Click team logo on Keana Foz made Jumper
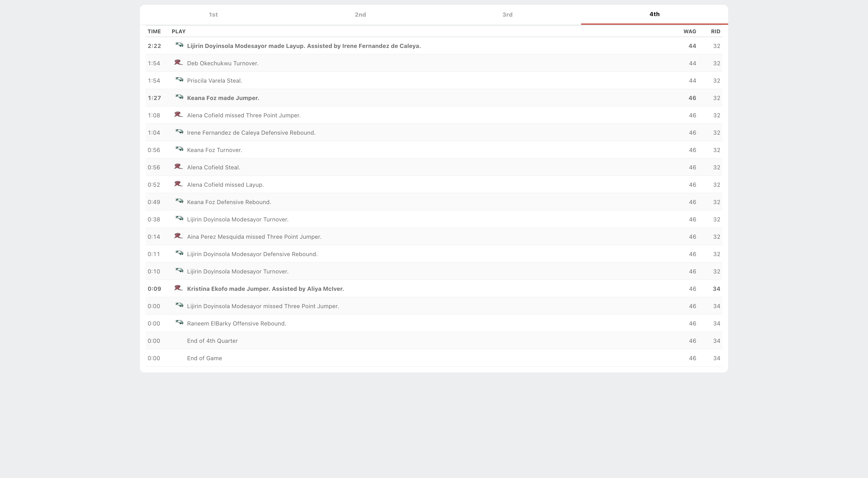 tap(179, 97)
